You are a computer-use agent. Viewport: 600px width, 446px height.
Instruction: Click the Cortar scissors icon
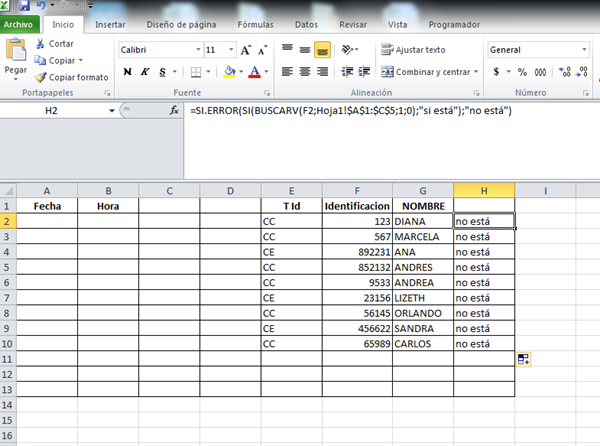(40, 44)
